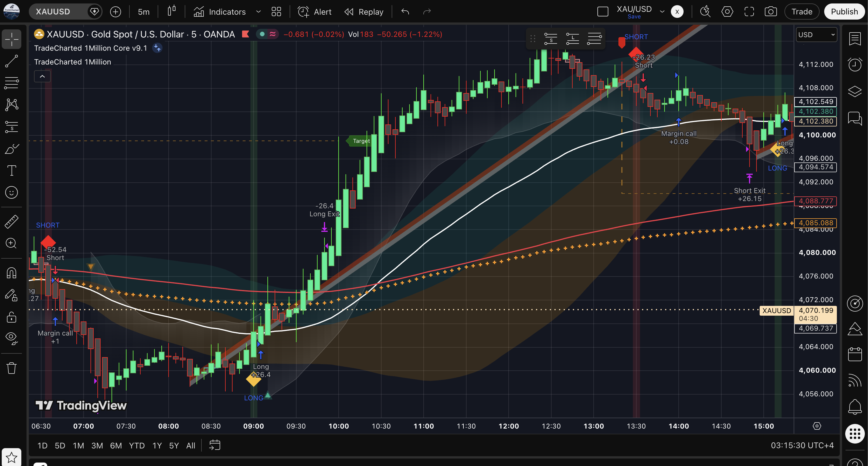The width and height of the screenshot is (868, 466).
Task: Open the apps grid button
Action: tap(855, 434)
